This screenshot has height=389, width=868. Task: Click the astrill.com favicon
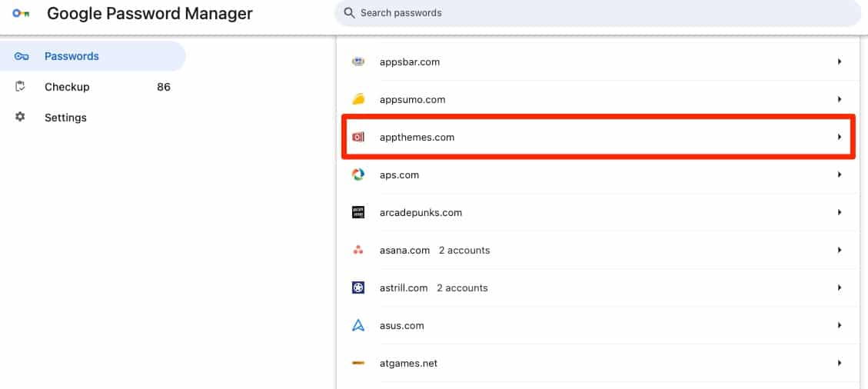pos(358,288)
